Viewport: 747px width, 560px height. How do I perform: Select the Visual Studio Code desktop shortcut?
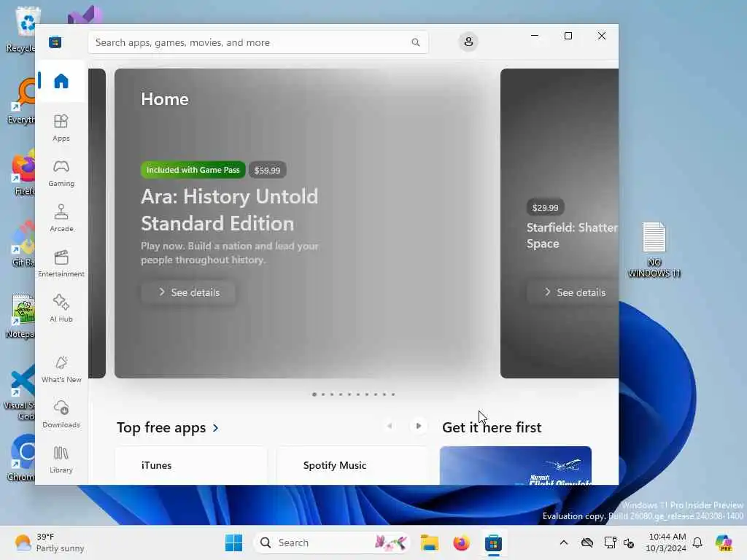point(20,393)
